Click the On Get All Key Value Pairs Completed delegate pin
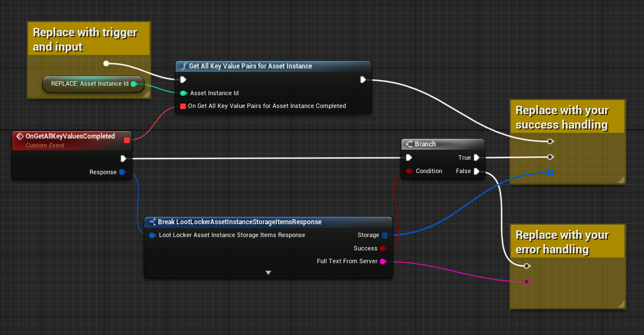This screenshot has width=644, height=335. 182,106
